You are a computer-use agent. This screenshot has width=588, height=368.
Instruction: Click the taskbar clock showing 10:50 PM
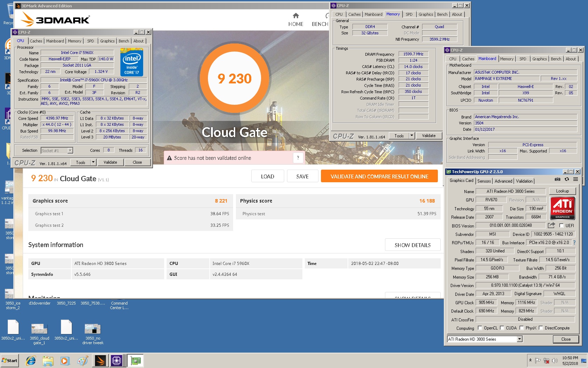pos(570,361)
